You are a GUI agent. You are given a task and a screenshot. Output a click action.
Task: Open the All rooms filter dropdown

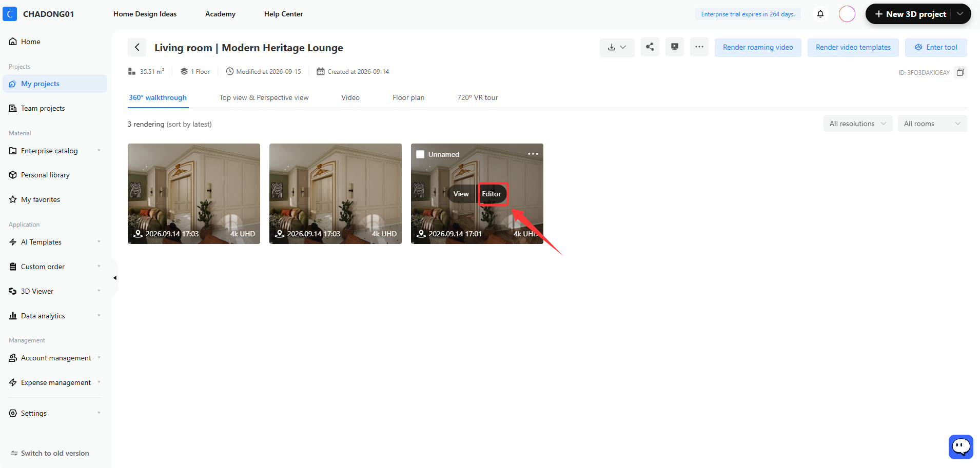coord(932,124)
